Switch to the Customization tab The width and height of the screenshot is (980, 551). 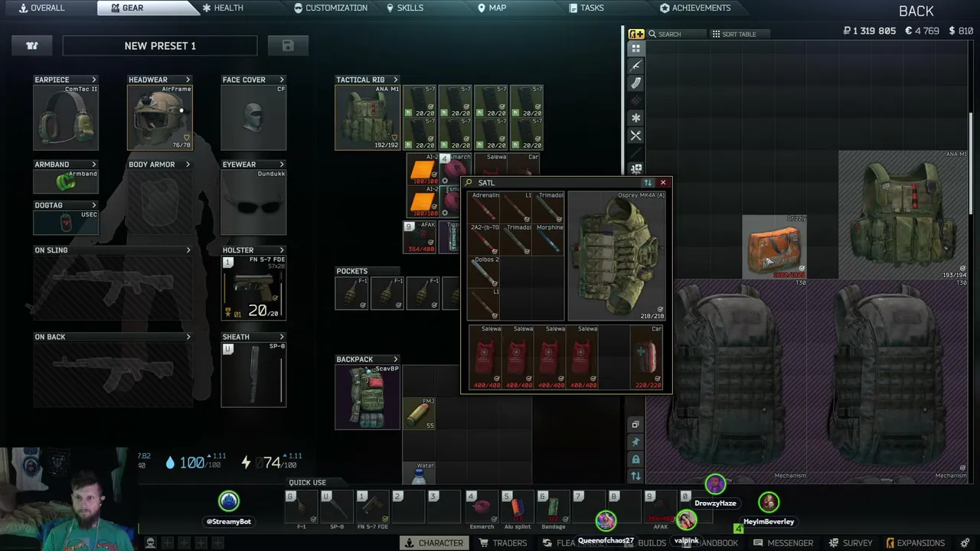[331, 8]
